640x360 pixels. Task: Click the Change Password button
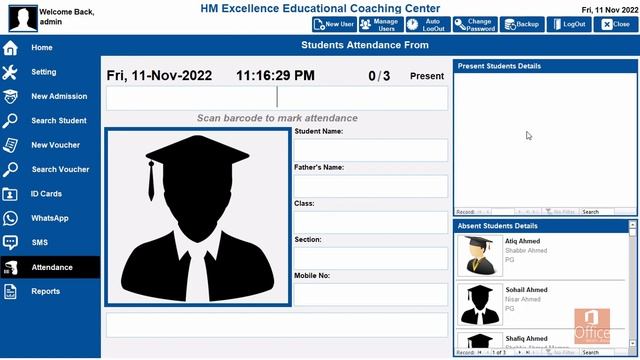point(475,24)
